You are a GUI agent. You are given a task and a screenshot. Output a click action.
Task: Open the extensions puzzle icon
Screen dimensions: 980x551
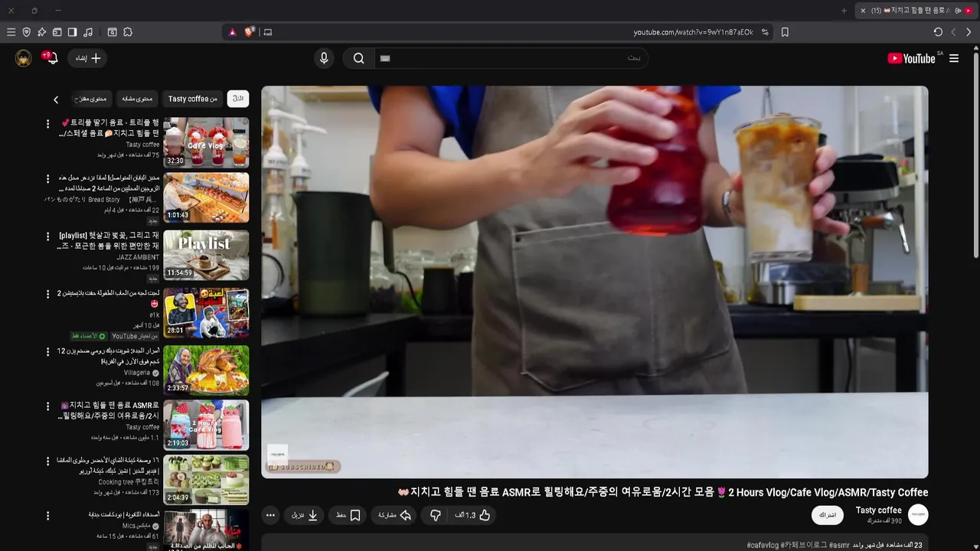(x=128, y=32)
